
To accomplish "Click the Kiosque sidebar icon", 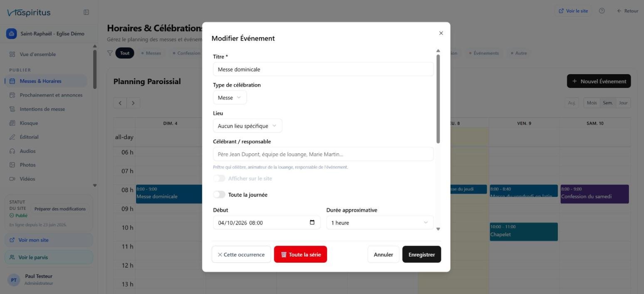I will pyautogui.click(x=12, y=123).
